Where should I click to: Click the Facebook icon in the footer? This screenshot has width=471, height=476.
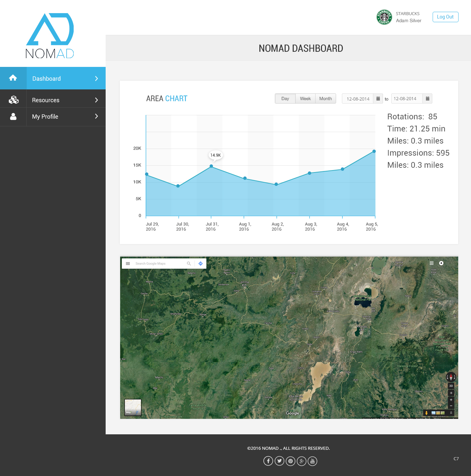tap(268, 461)
